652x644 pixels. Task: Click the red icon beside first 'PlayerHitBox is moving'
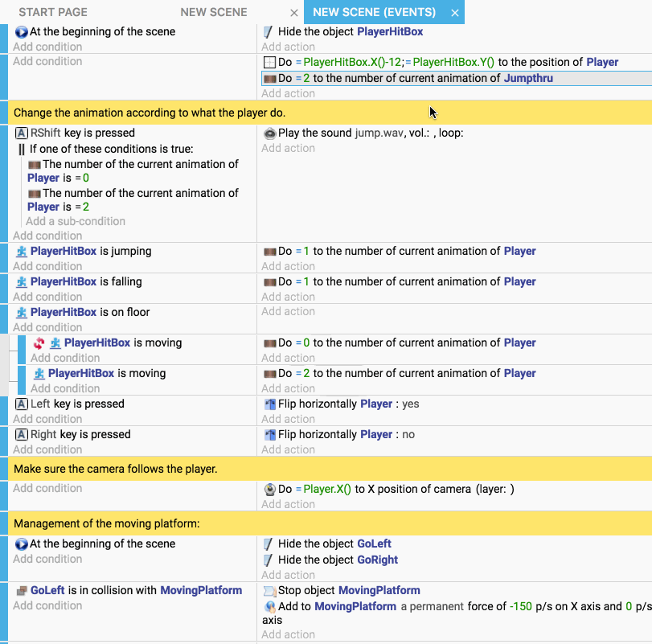(x=39, y=343)
